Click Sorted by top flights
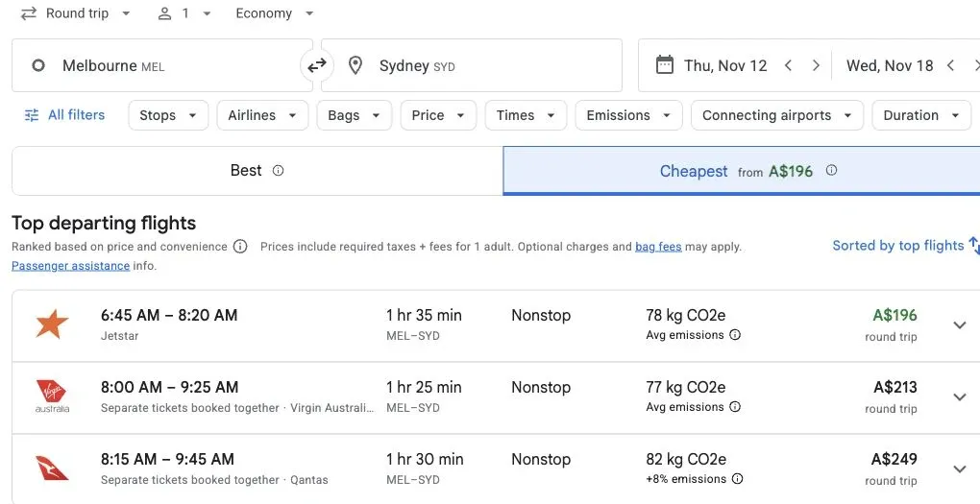980x504 pixels. pyautogui.click(x=898, y=246)
